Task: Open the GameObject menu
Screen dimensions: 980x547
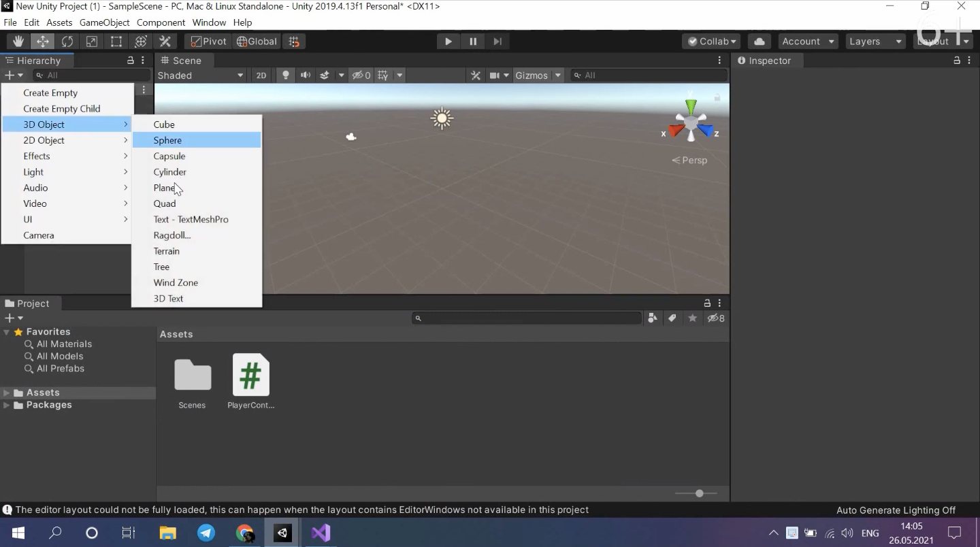Action: coord(104,22)
